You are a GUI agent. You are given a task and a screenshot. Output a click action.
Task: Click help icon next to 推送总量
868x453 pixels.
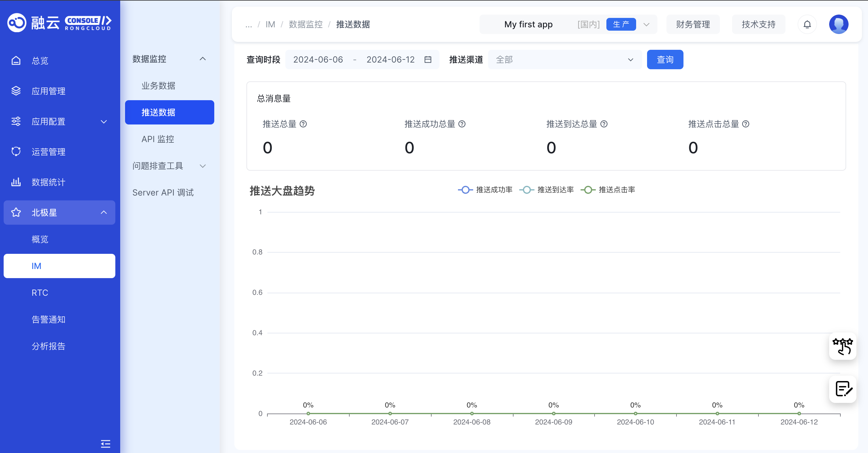(303, 124)
